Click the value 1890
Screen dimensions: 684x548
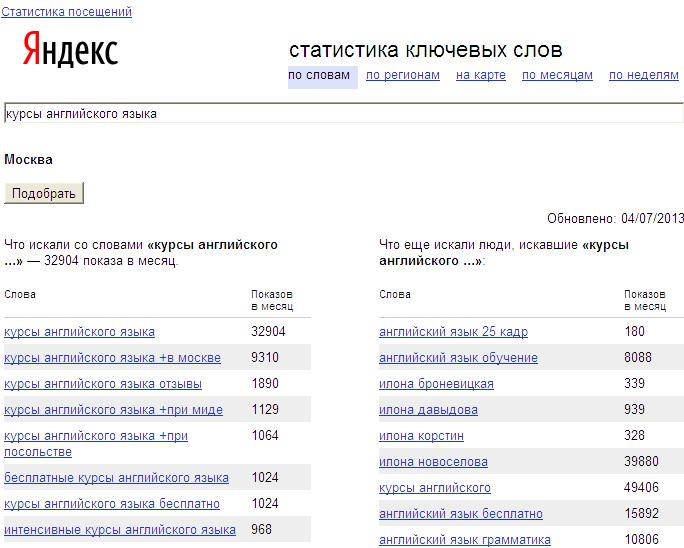(265, 384)
